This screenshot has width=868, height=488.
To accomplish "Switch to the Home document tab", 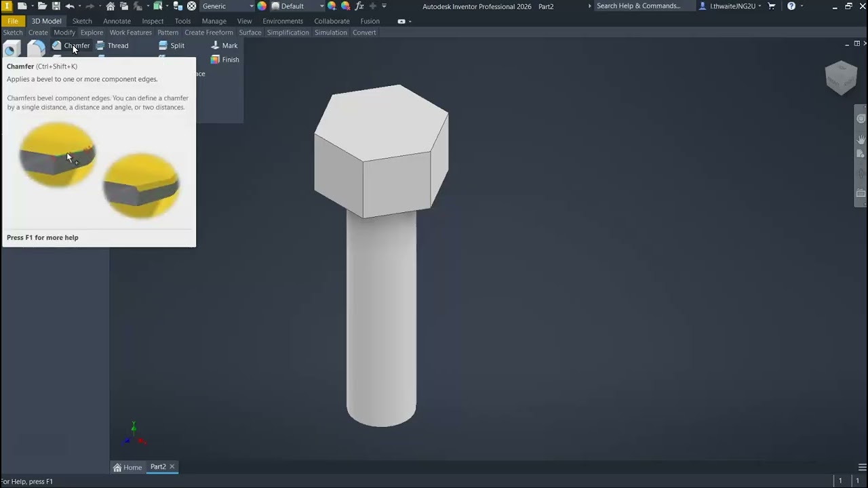I will click(x=127, y=467).
